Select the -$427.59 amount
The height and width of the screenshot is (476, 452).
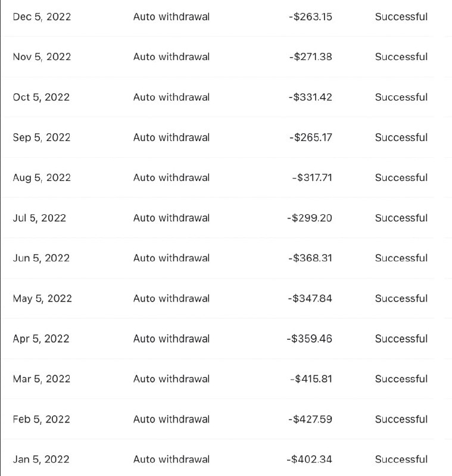[310, 419]
